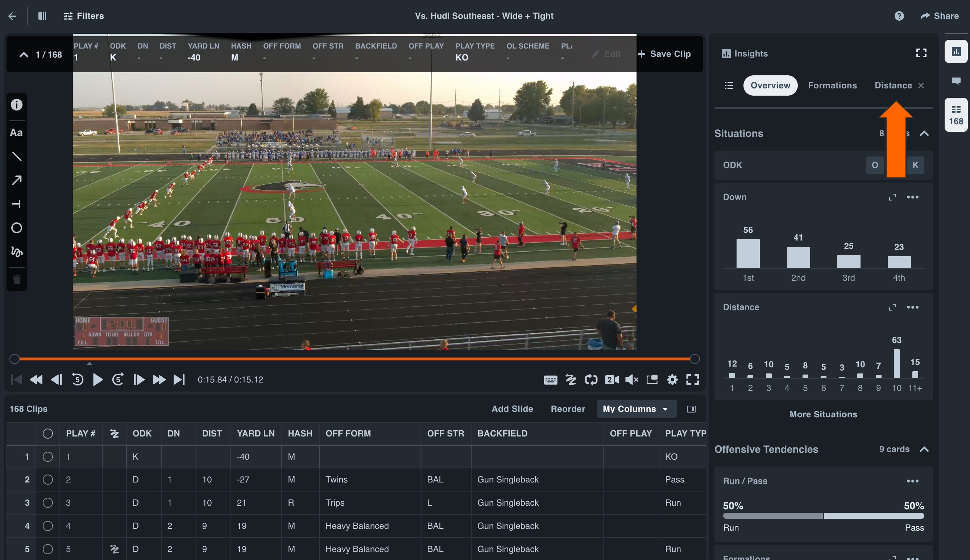Image resolution: width=970 pixels, height=560 pixels.
Task: Open the playback settings gear
Action: [672, 380]
